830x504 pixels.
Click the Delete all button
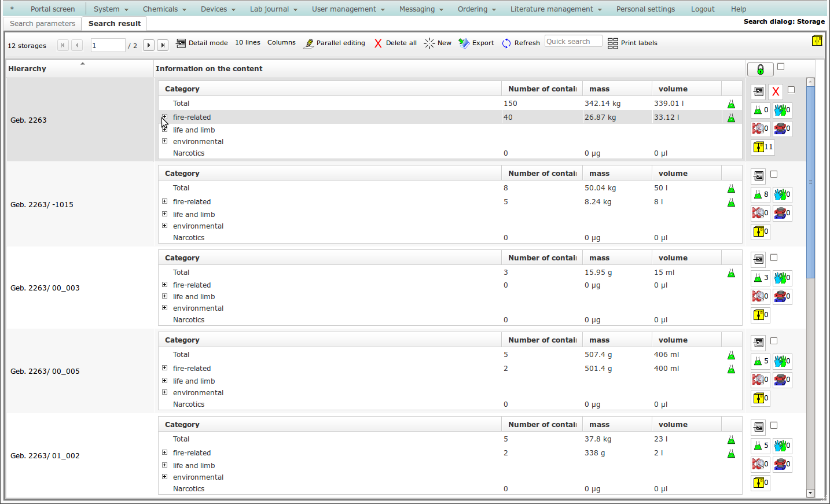coord(395,43)
